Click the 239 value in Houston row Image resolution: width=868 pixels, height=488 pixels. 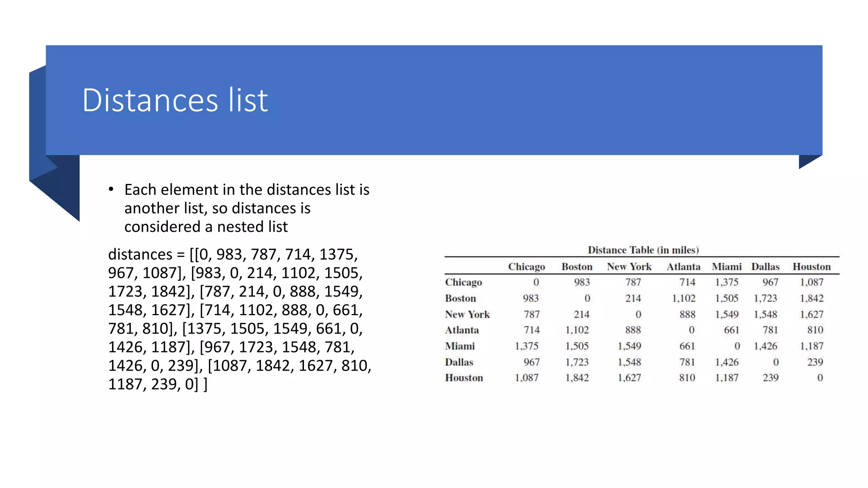coord(770,378)
